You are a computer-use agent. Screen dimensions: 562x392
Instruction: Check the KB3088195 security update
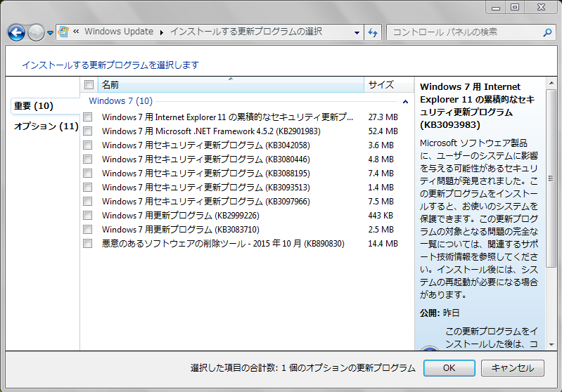(87, 174)
